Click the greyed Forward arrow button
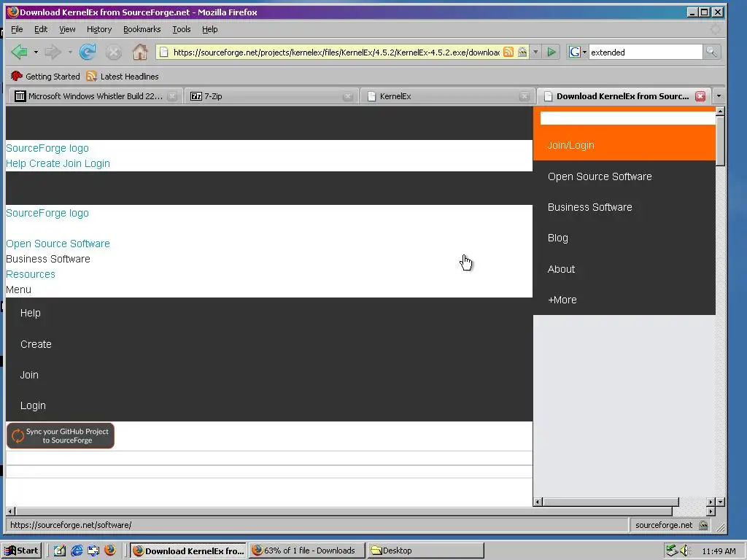Image resolution: width=747 pixels, height=560 pixels. click(53, 52)
